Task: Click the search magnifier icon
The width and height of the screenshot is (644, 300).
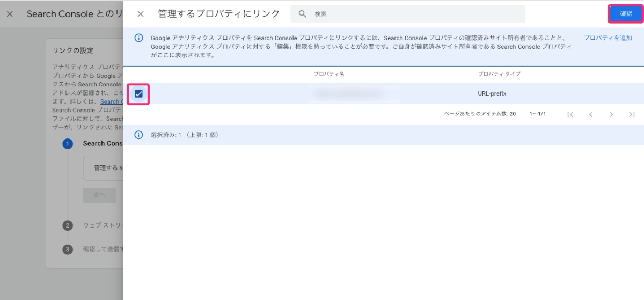Action: pyautogui.click(x=303, y=14)
